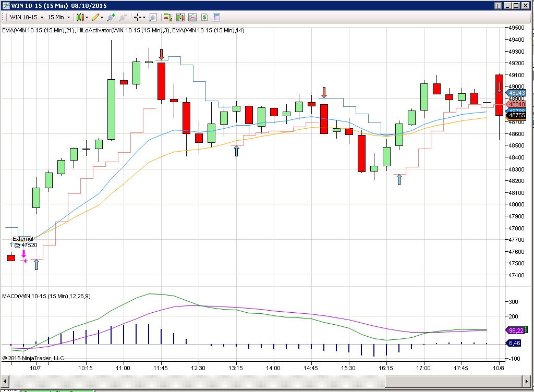The image size is (534, 392).
Task: Click the 49500 price axis label
Action: [517, 28]
